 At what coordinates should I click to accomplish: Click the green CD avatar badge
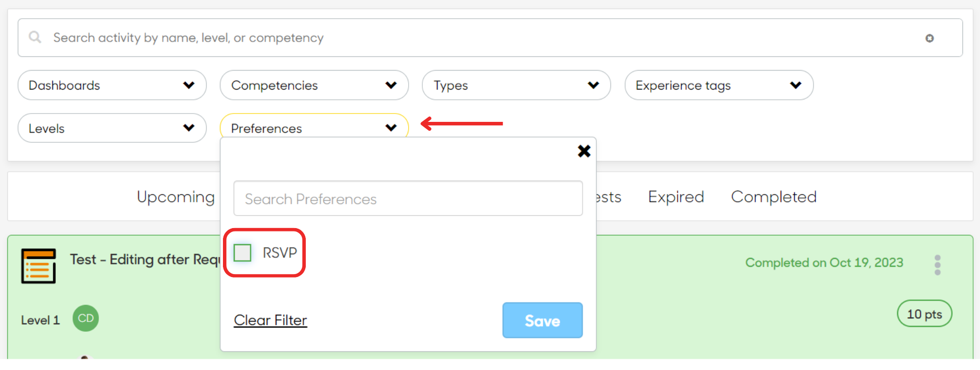[x=86, y=318]
